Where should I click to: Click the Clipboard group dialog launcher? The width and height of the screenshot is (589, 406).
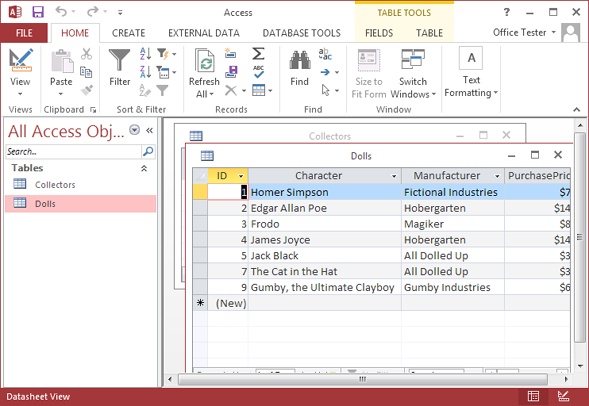93,110
